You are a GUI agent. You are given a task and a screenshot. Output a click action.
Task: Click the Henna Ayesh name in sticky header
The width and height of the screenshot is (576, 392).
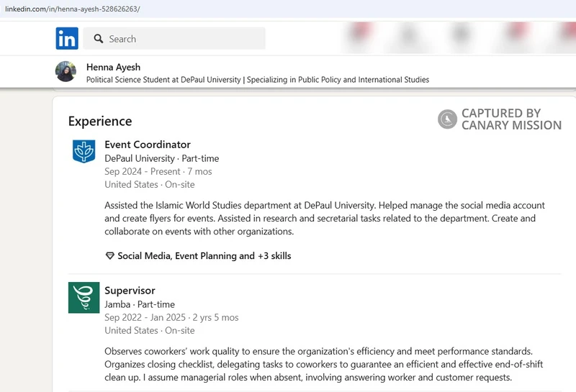[x=113, y=67]
